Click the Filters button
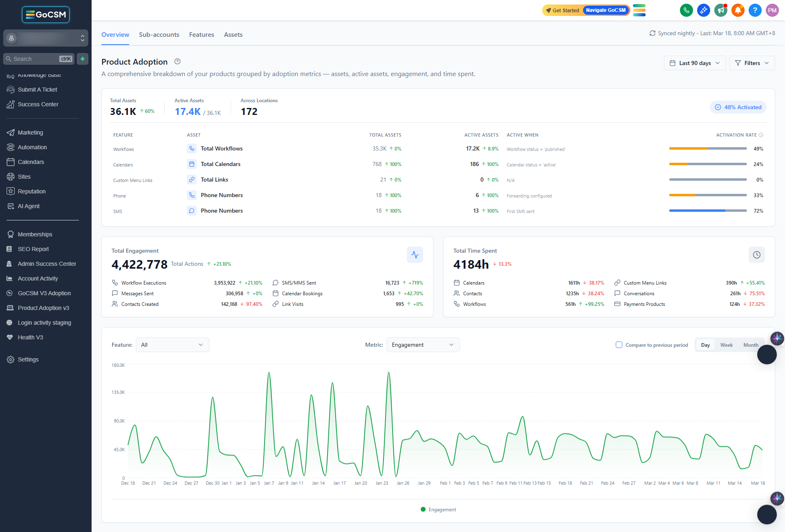The width and height of the screenshot is (785, 532). click(x=752, y=63)
